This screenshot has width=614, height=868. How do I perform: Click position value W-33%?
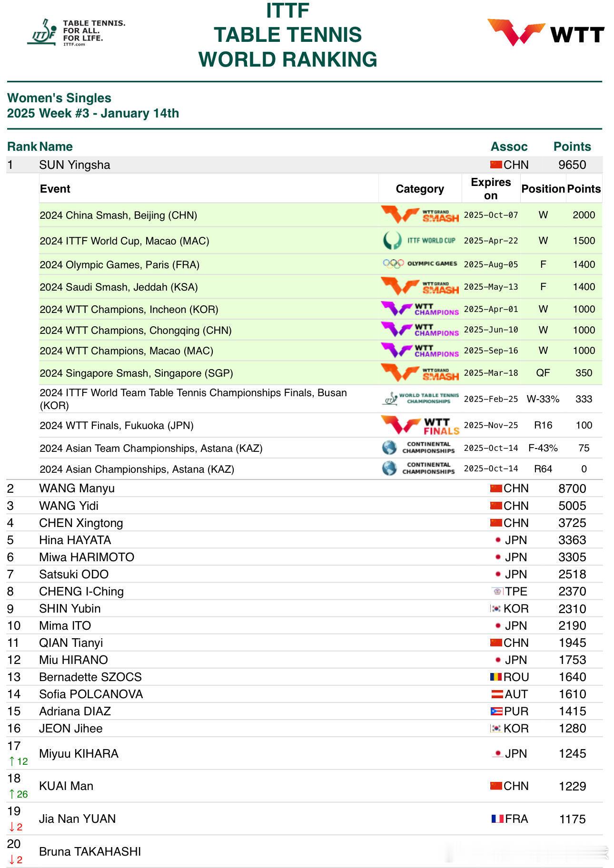[543, 399]
